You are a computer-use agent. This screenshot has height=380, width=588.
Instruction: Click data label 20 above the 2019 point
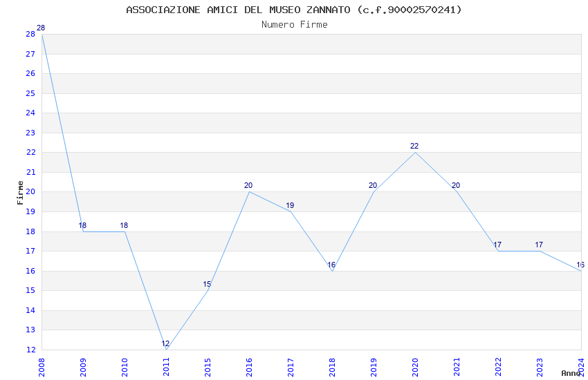(x=373, y=185)
